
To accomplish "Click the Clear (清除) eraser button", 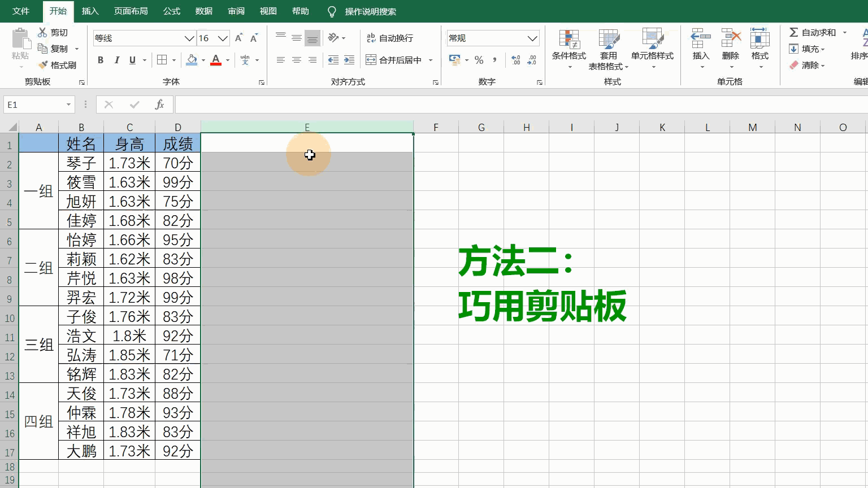I will 807,65.
